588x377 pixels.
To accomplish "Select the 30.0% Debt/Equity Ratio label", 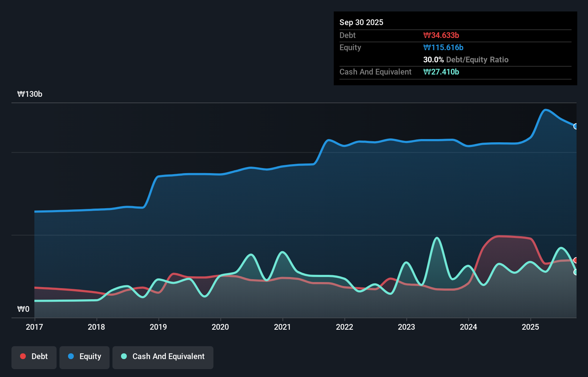I will tap(466, 60).
